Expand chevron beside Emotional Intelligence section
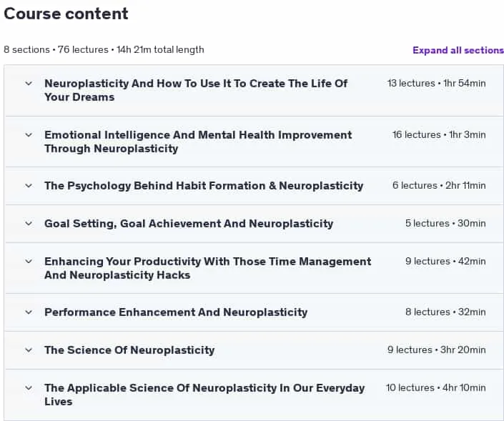The image size is (504, 421). click(29, 135)
